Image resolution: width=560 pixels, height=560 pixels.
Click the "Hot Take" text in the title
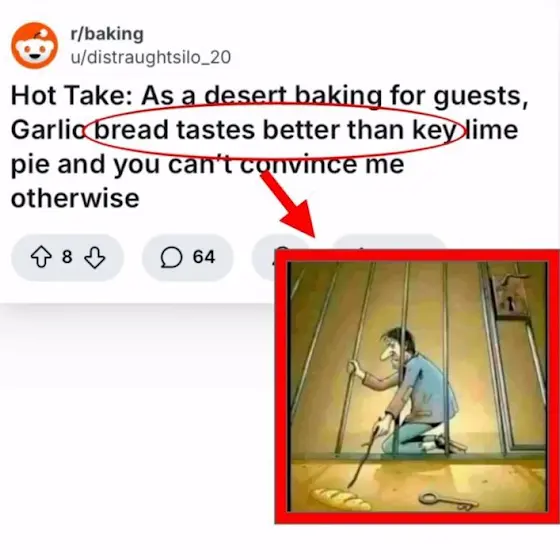point(71,96)
